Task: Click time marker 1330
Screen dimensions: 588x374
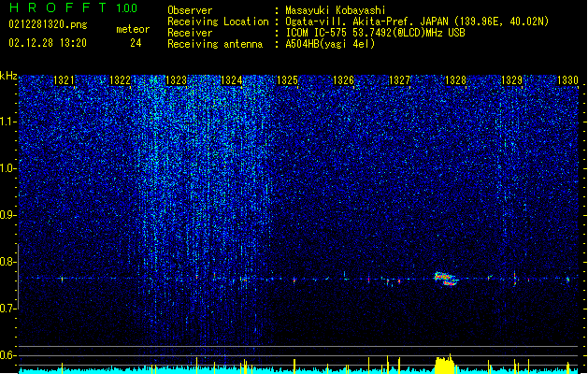Action: point(567,80)
